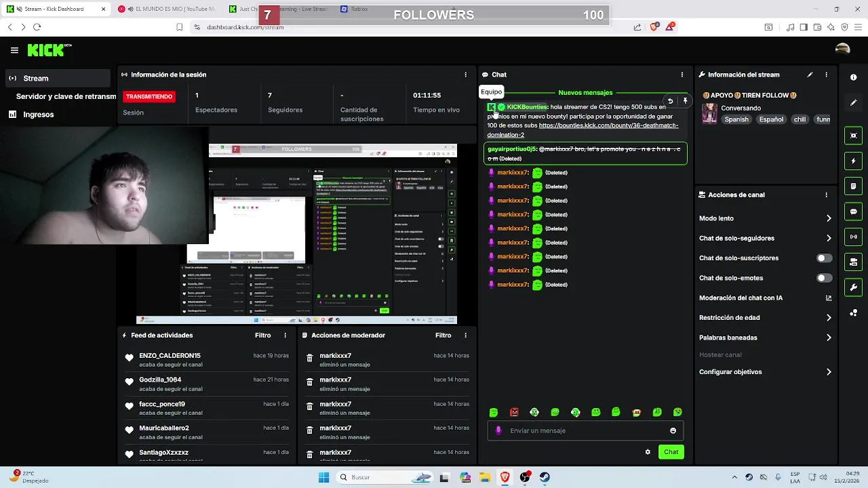868x488 pixels.
Task: Click the wrench icon in right strip
Action: tap(853, 287)
